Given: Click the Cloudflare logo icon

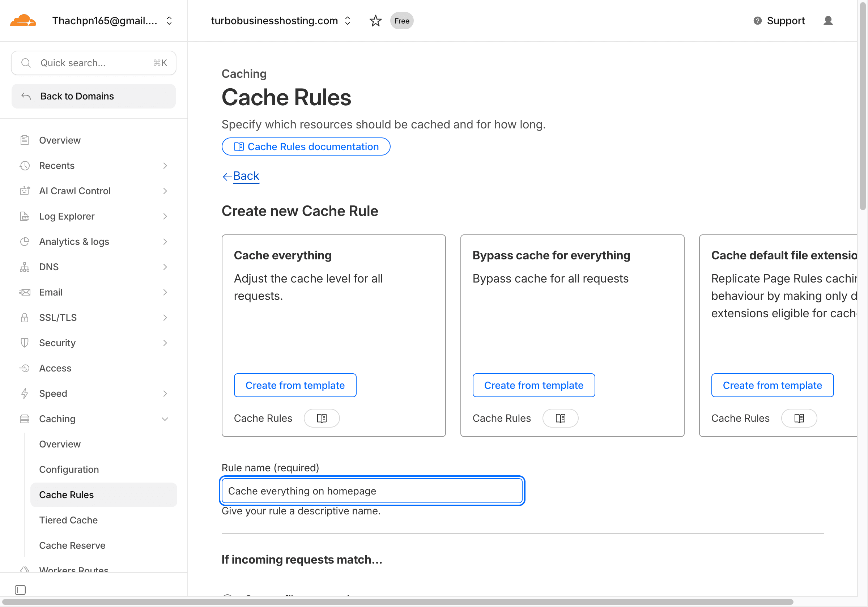Looking at the screenshot, I should click(x=23, y=20).
